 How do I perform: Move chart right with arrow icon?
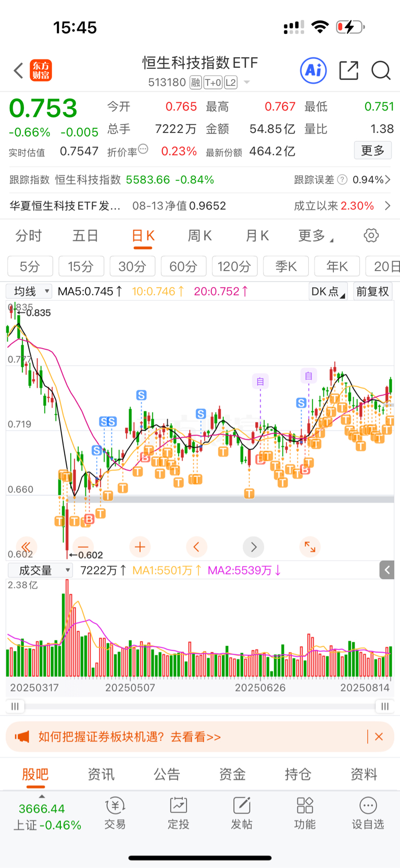pos(254,547)
